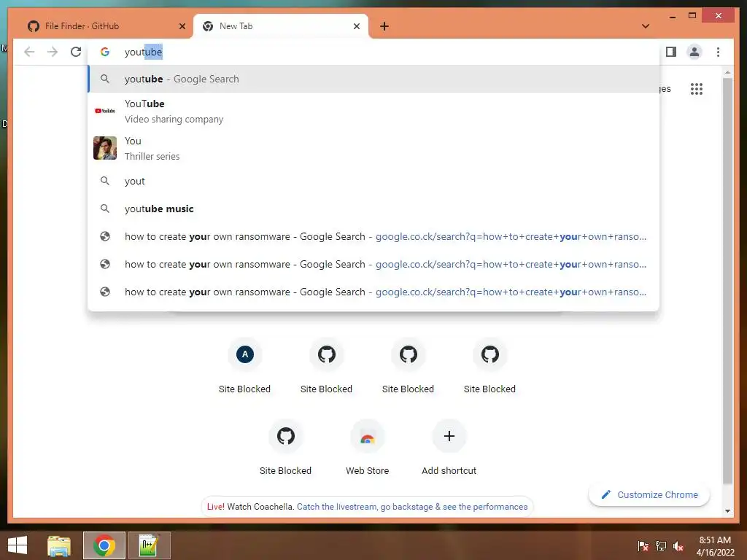Close the New Tab tab
Screen dimensions: 747x560
click(356, 26)
